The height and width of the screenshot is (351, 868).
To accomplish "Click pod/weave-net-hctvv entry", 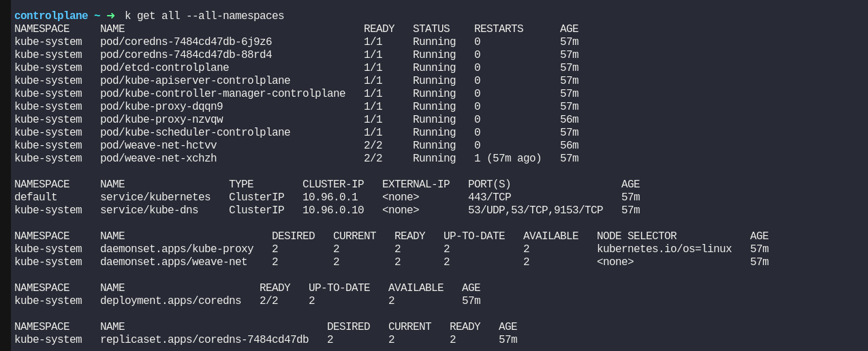I will pyautogui.click(x=158, y=145).
